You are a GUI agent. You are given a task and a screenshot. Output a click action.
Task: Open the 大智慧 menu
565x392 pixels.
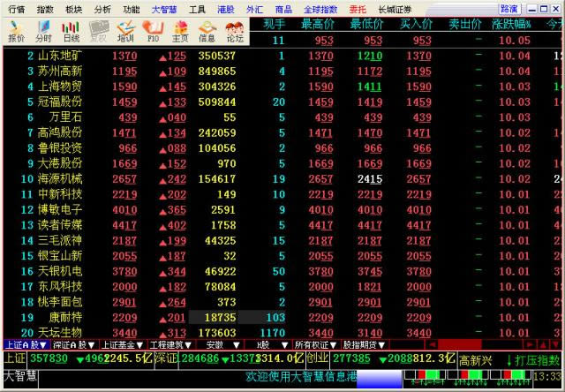click(x=164, y=10)
